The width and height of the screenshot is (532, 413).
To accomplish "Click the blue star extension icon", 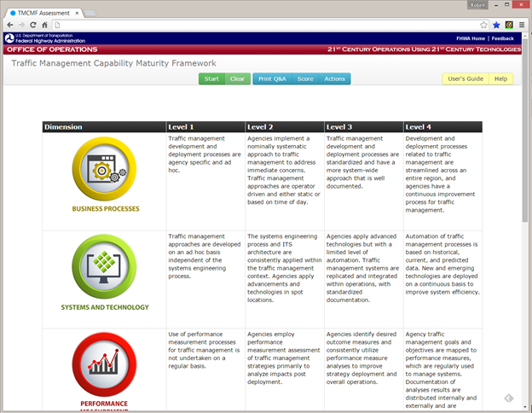I will pyautogui.click(x=496, y=25).
